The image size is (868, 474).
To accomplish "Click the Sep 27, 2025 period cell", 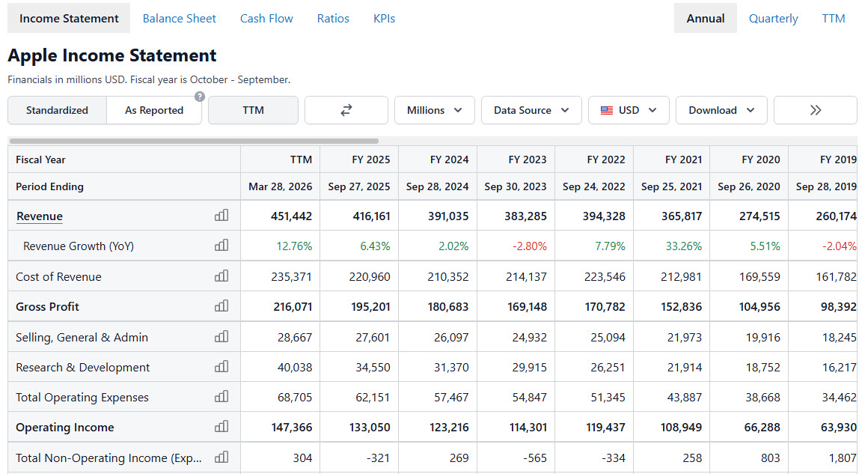I will [358, 186].
